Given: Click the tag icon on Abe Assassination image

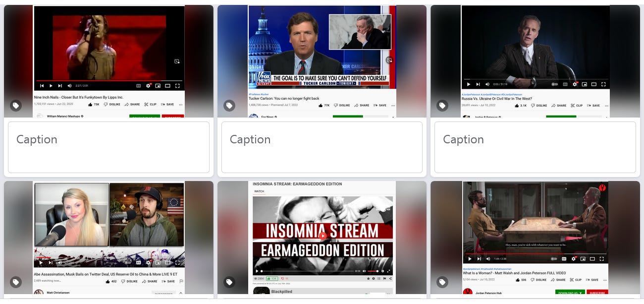Looking at the screenshot, I should [16, 282].
